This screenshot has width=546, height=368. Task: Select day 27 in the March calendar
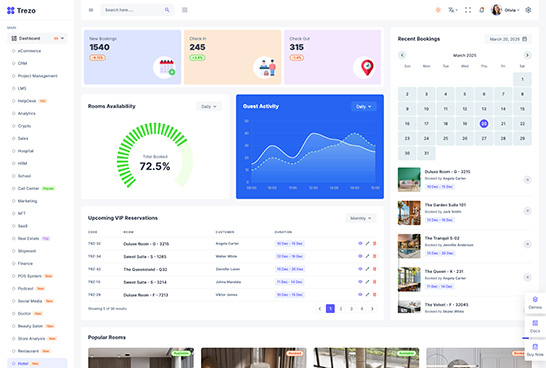[x=484, y=139]
